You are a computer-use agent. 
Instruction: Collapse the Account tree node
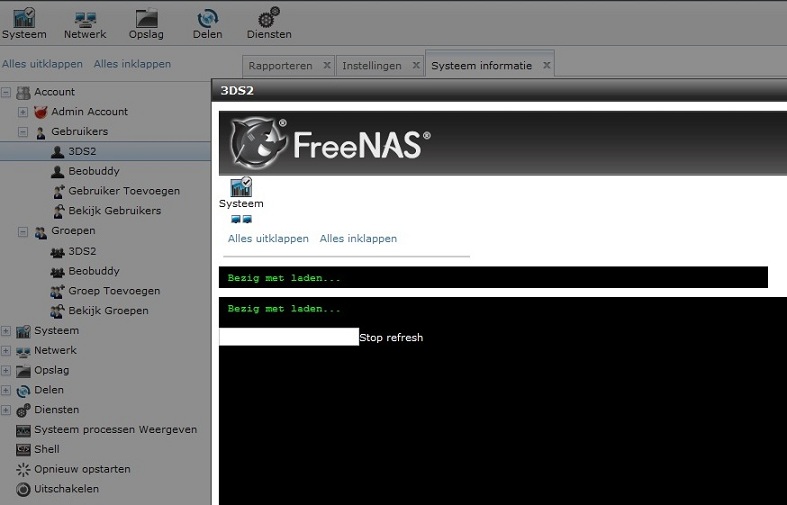tap(6, 92)
